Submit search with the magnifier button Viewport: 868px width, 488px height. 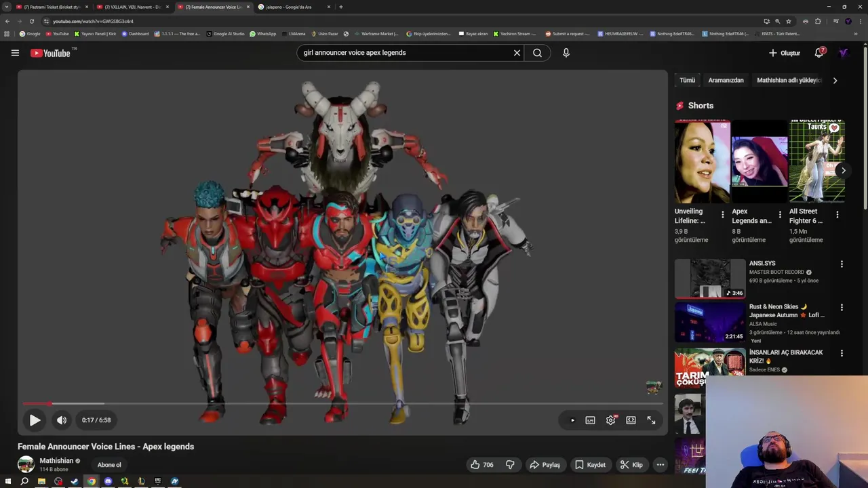click(537, 53)
